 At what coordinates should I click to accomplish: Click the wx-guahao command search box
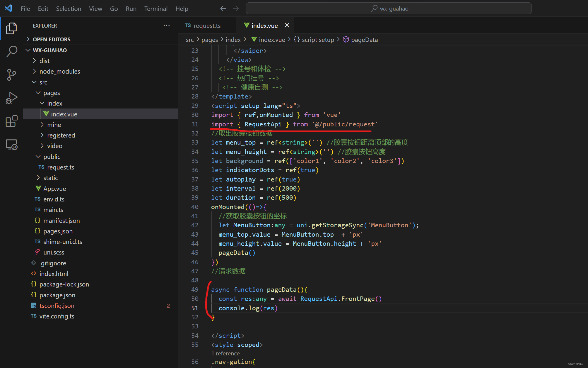[x=389, y=9]
